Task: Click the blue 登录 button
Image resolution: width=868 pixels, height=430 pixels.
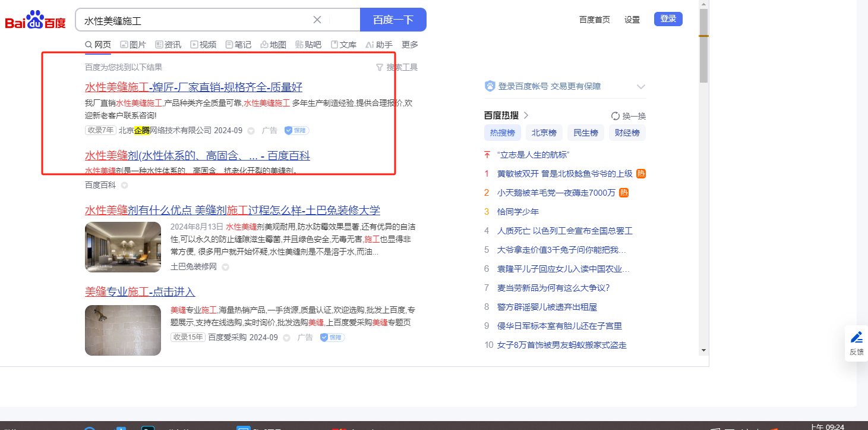Action: point(668,19)
